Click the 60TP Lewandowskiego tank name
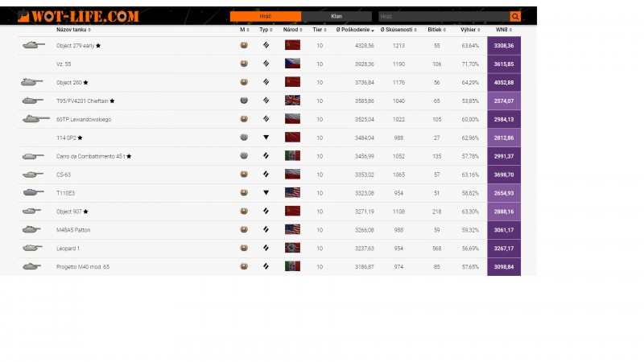The width and height of the screenshot is (644, 362). [84, 119]
